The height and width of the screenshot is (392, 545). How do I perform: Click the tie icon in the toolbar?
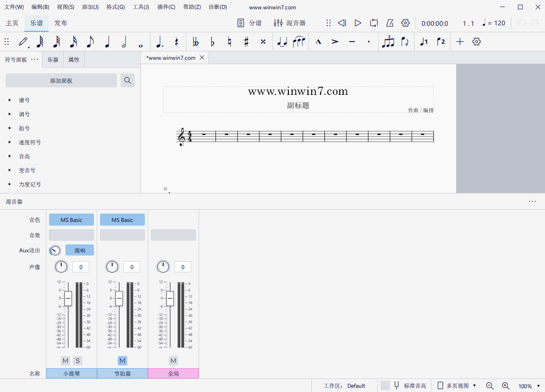tap(282, 42)
